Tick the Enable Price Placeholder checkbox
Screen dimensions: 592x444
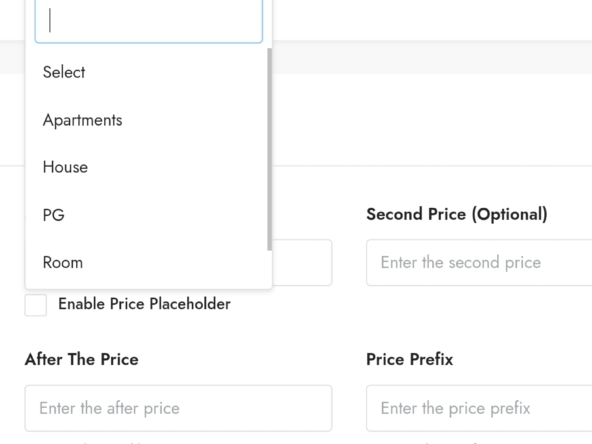pos(36,305)
